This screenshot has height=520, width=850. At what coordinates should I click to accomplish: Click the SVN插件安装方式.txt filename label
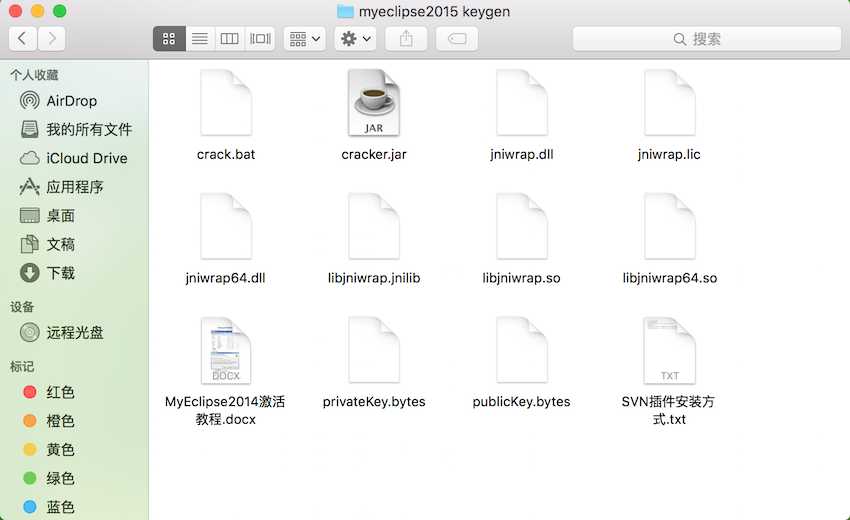[x=669, y=410]
